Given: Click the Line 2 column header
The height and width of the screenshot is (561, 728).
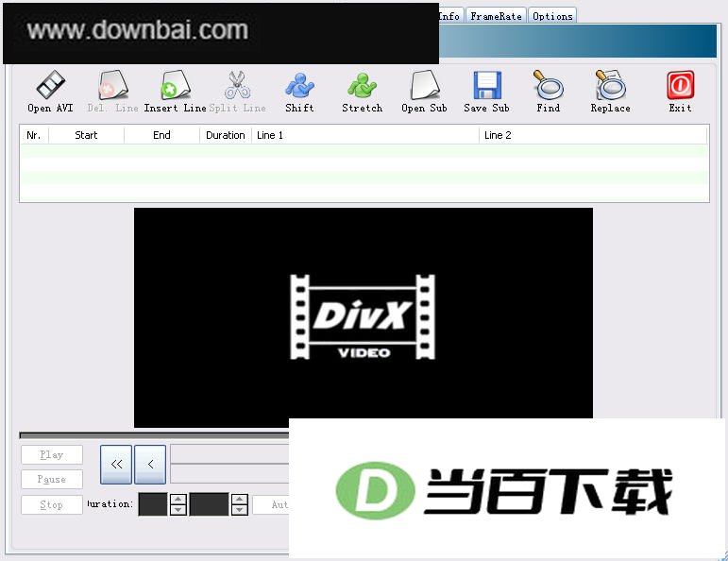Looking at the screenshot, I should (x=593, y=135).
